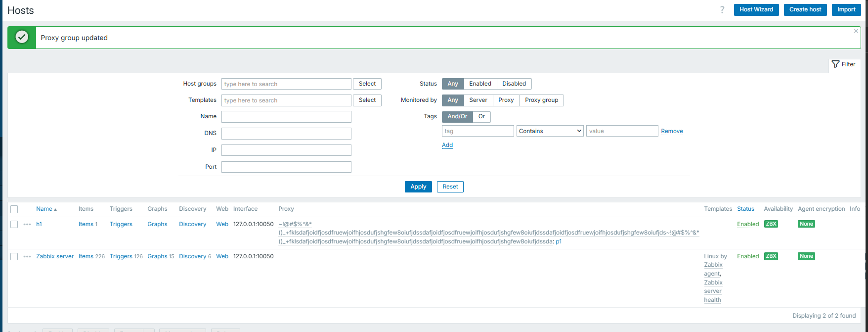The image size is (868, 332).
Task: Set Status filter to Enabled
Action: coord(480,84)
